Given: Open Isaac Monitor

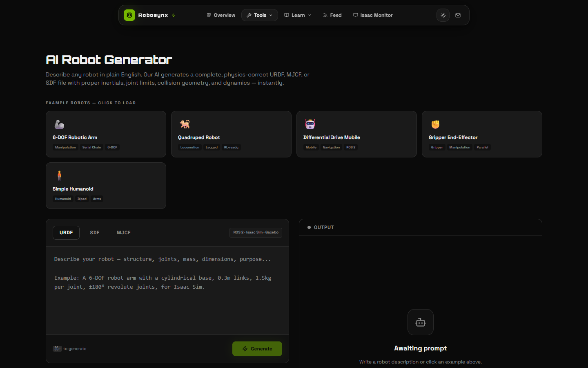Looking at the screenshot, I should click(373, 15).
